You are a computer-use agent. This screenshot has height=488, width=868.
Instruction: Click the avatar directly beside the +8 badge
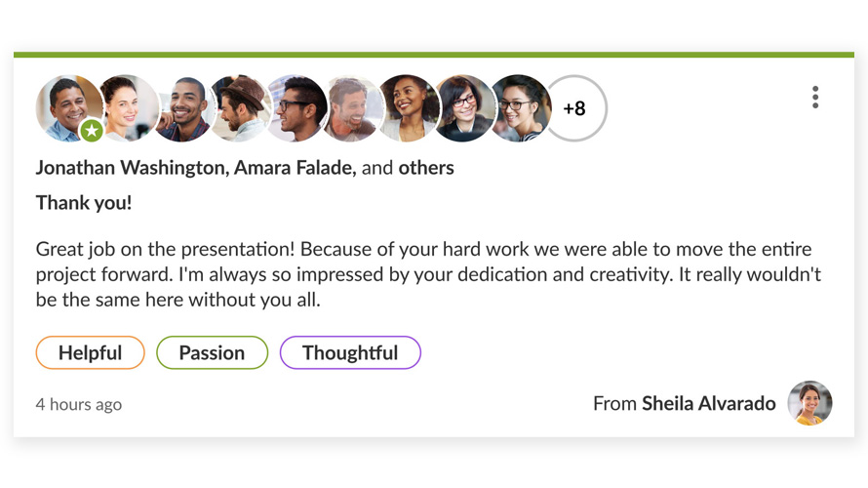coord(520,108)
